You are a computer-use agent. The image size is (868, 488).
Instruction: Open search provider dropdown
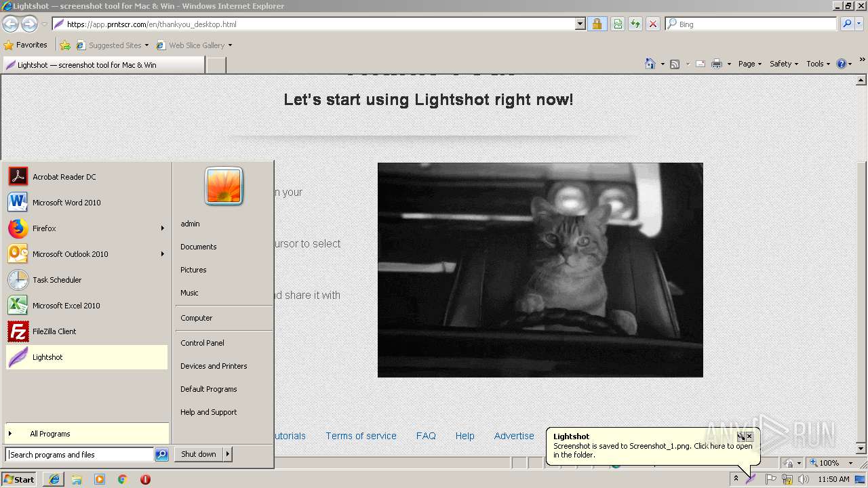pyautogui.click(x=859, y=24)
